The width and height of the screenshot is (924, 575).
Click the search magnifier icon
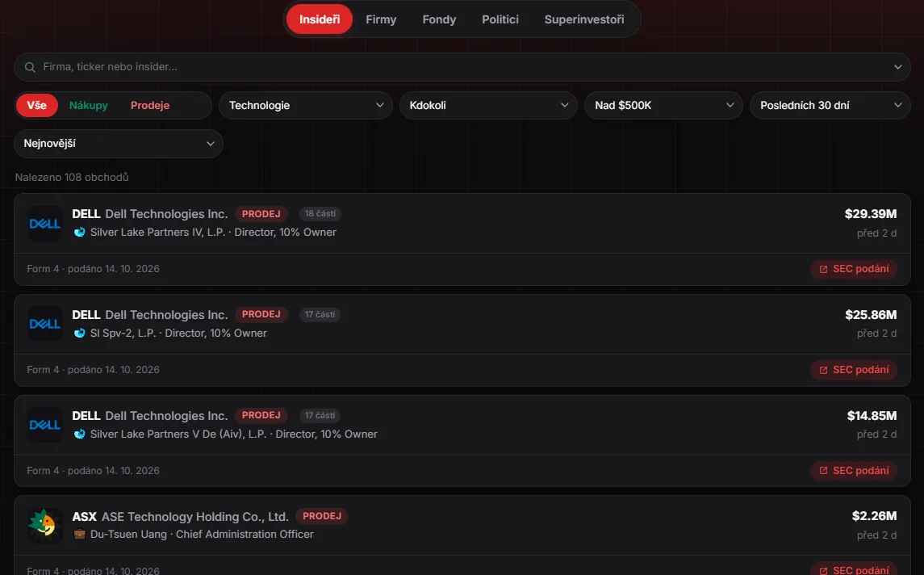[30, 67]
